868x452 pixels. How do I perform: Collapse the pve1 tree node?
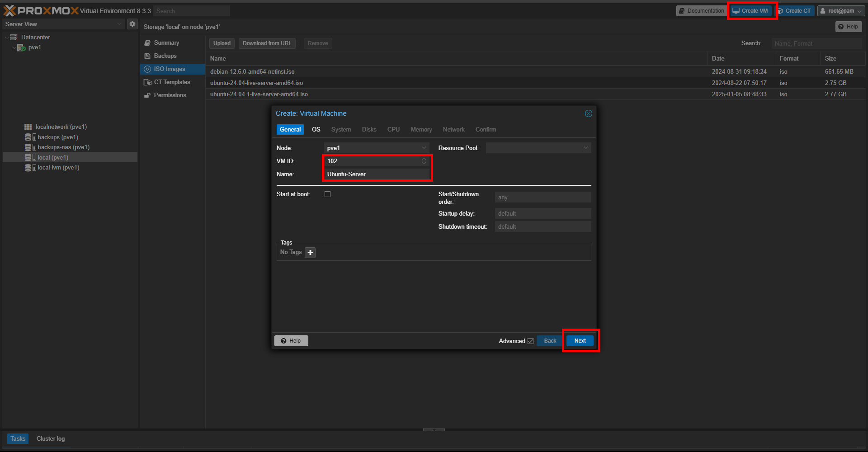click(14, 47)
